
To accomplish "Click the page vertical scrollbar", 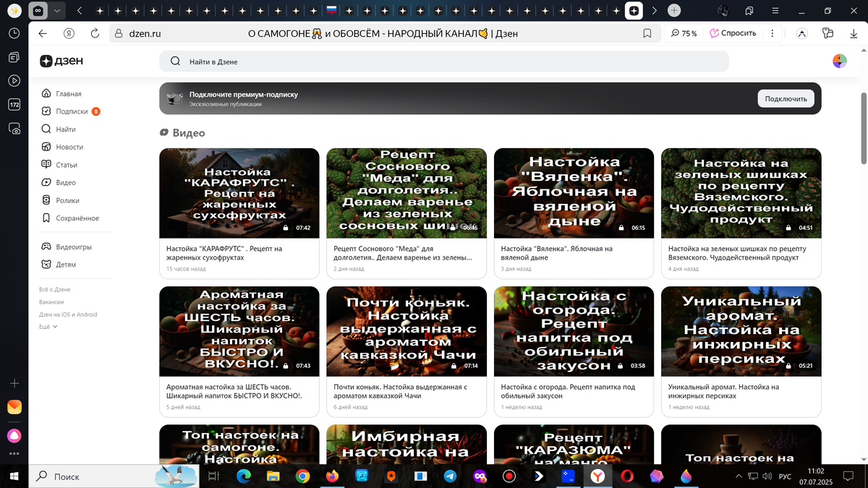I will tap(864, 129).
